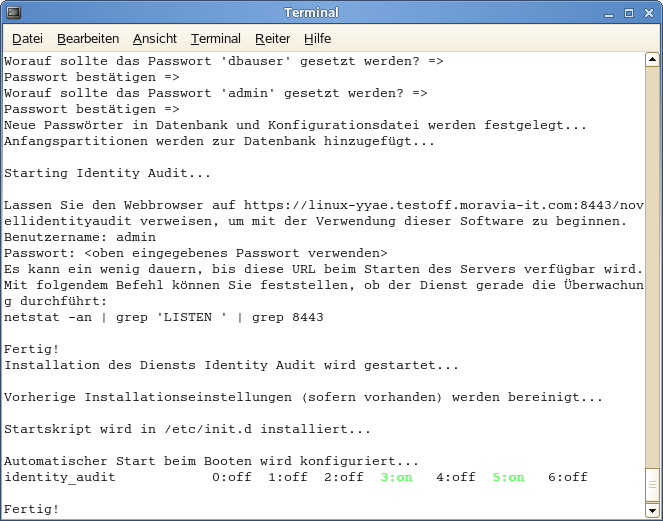Click the empty scrollbar track above the thumb
The height and width of the screenshot is (521, 663).
(x=652, y=266)
